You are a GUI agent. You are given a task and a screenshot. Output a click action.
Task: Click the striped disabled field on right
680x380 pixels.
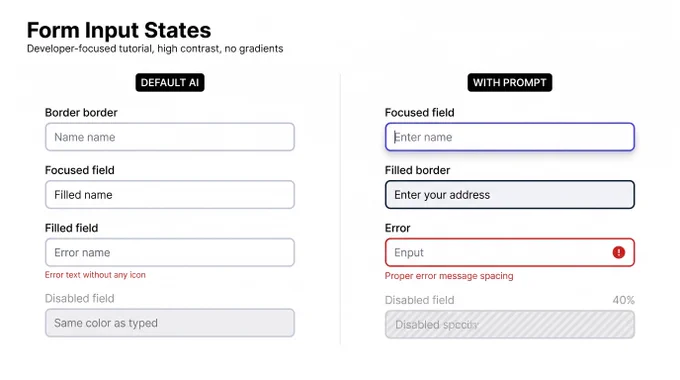[x=510, y=324]
